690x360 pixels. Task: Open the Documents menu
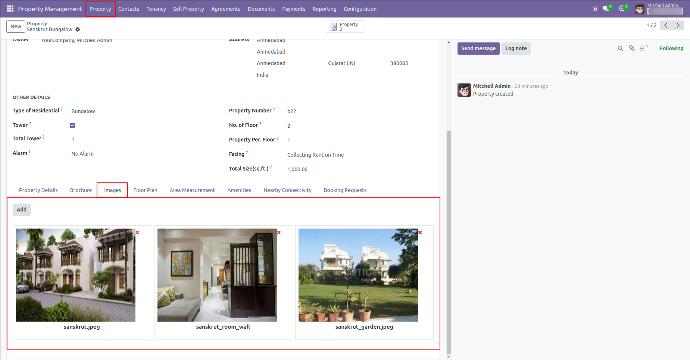pyautogui.click(x=261, y=9)
